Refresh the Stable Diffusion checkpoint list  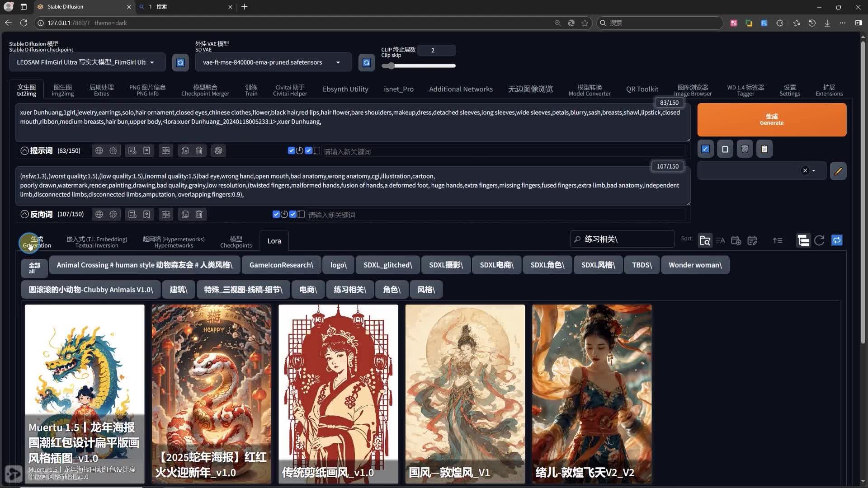point(180,62)
